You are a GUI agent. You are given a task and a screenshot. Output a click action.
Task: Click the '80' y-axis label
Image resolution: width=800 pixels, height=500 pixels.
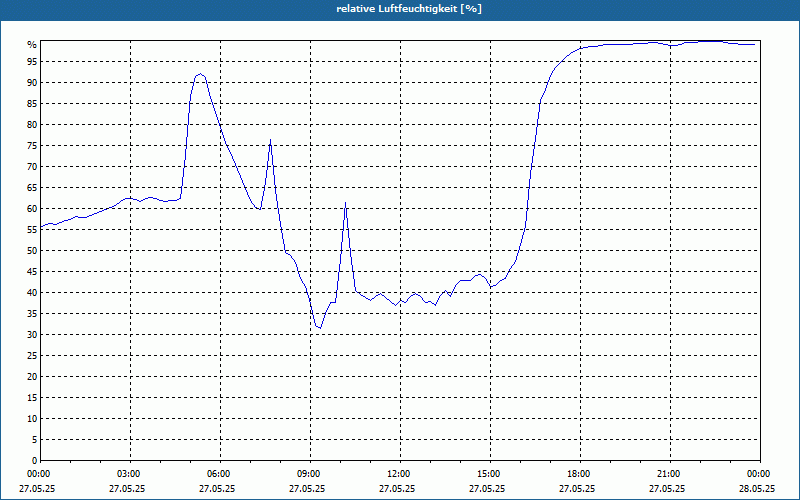tap(32, 124)
